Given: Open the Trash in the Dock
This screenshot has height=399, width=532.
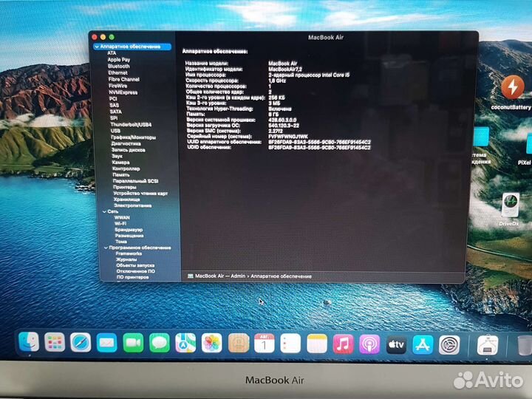Looking at the screenshot, I should click(x=525, y=346).
